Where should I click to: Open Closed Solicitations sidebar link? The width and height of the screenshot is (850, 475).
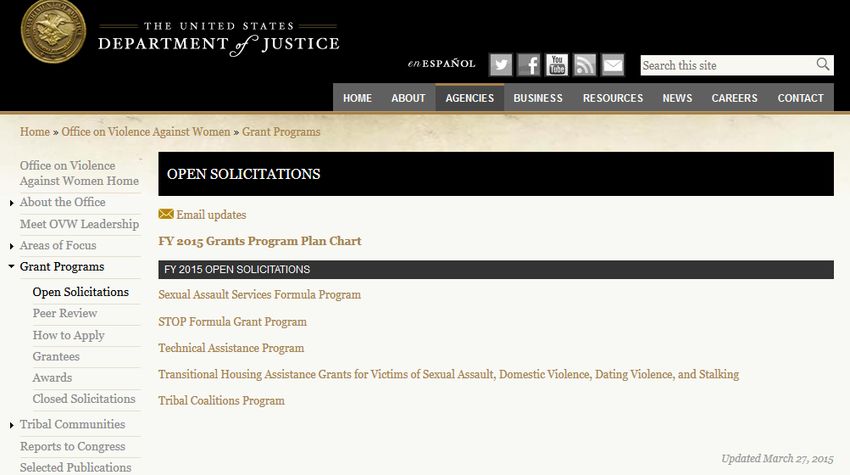click(x=84, y=399)
